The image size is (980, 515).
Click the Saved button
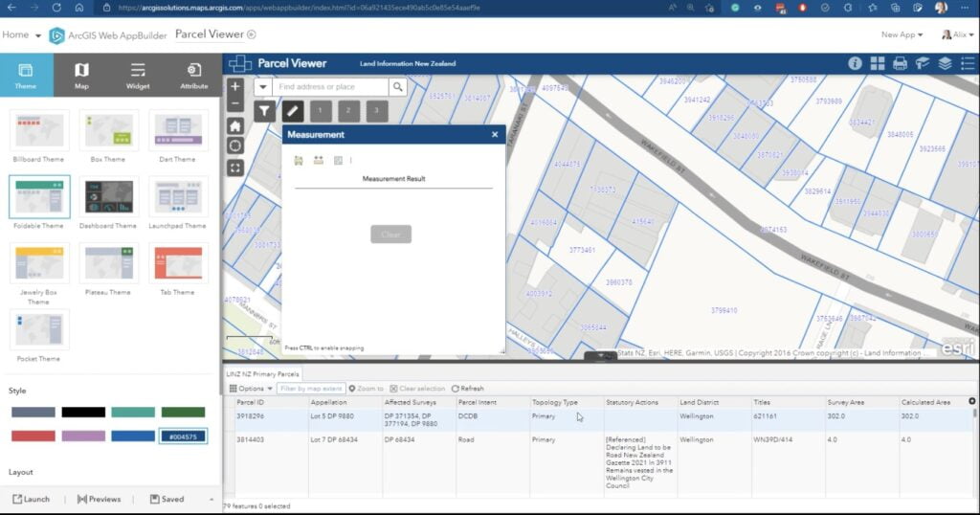(x=167, y=499)
